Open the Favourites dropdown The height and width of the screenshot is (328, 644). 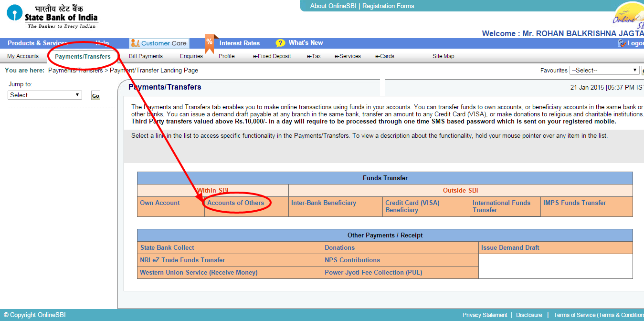coord(604,70)
